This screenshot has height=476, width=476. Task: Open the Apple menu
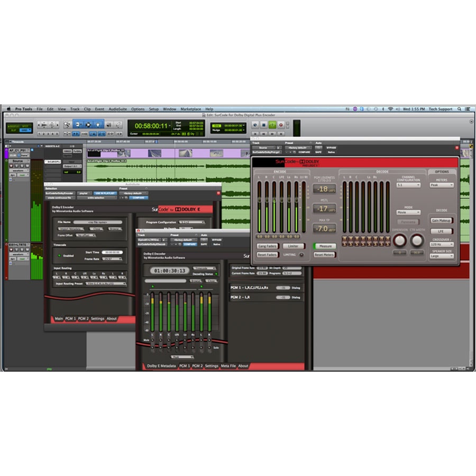(8, 109)
